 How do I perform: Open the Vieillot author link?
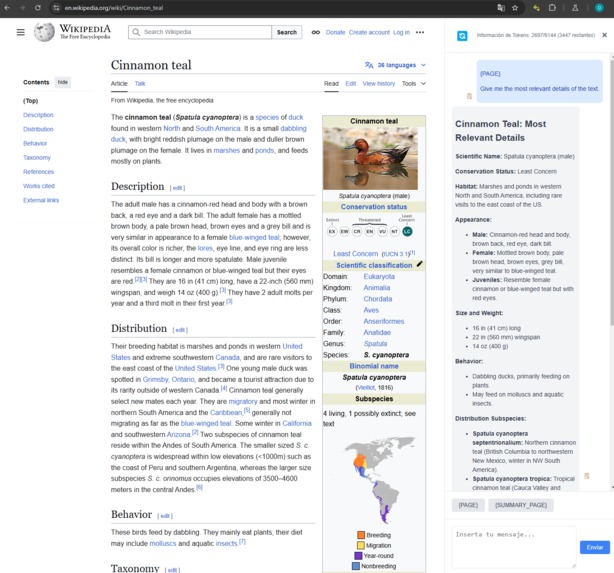point(366,388)
